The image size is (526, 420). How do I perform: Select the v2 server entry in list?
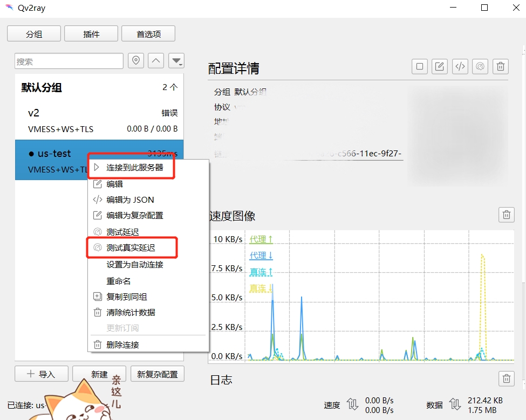[x=99, y=120]
